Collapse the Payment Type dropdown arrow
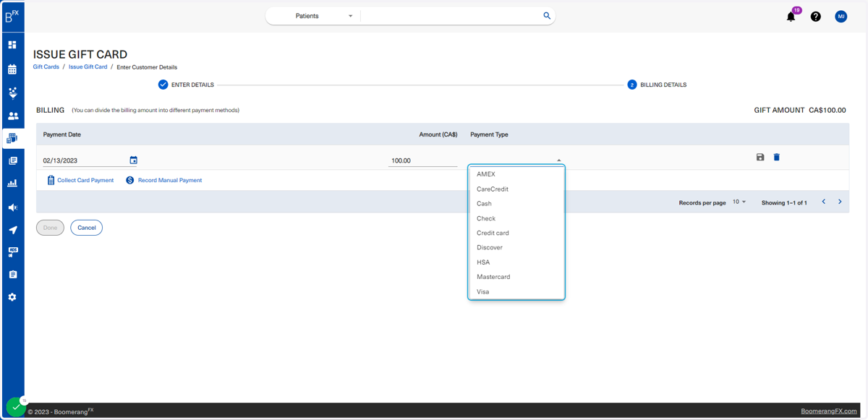Image resolution: width=868 pixels, height=420 pixels. [x=559, y=160]
